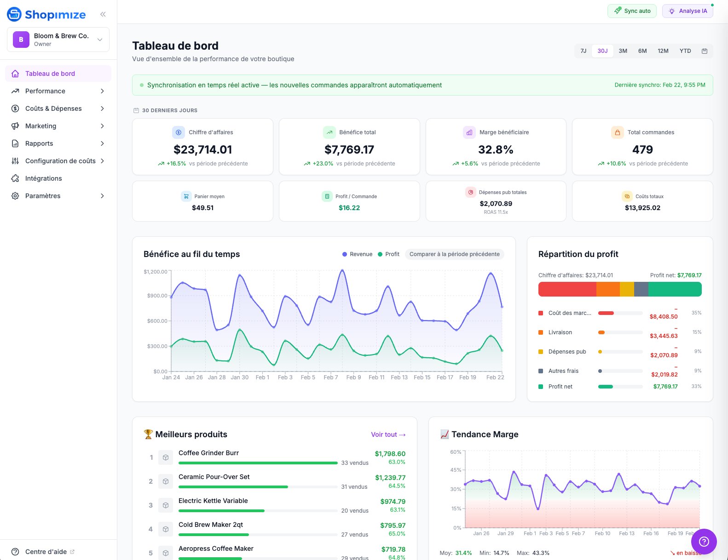Click the Dépenses pub totales icon

[470, 192]
